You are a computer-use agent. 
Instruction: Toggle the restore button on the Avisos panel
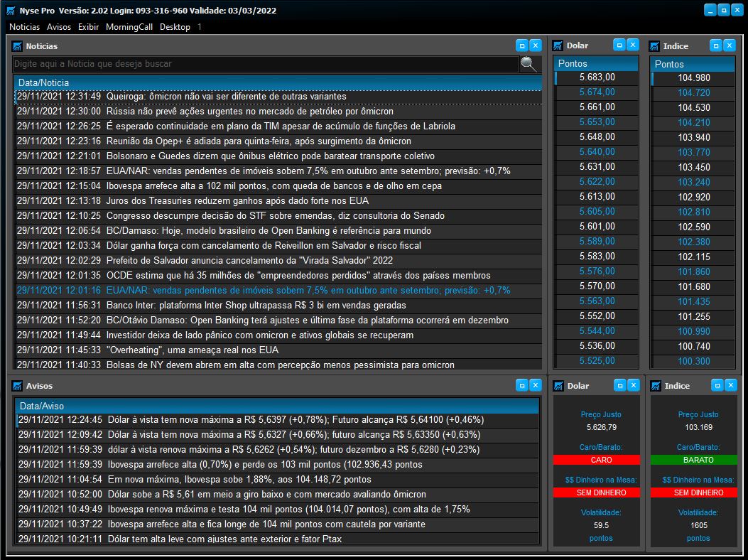pos(523,386)
